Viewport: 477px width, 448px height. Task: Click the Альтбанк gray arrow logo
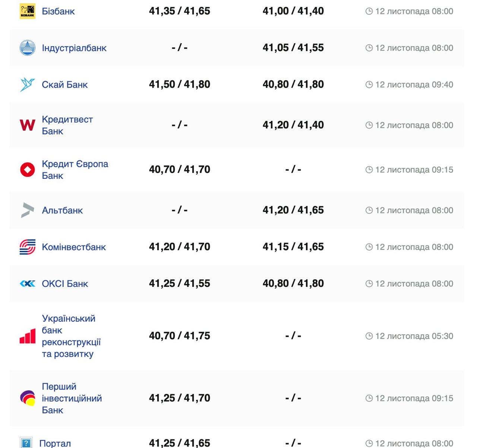point(27,210)
